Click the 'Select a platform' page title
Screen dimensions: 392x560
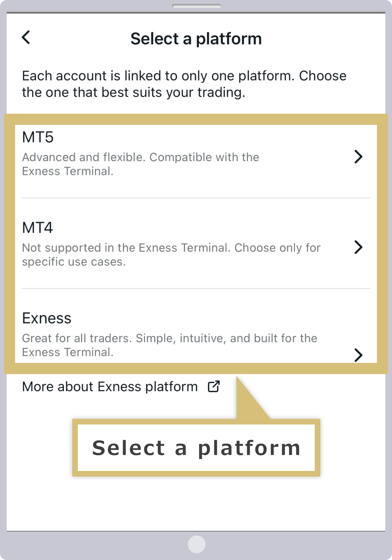click(196, 39)
